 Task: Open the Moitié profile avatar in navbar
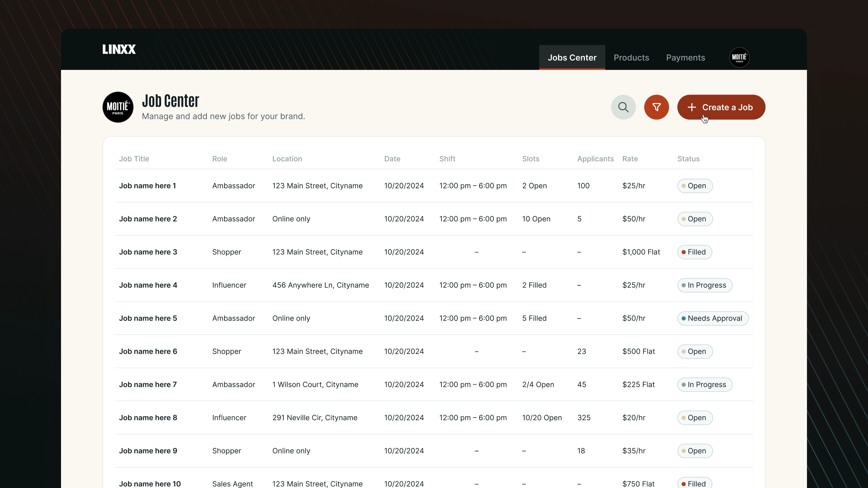pos(739,57)
